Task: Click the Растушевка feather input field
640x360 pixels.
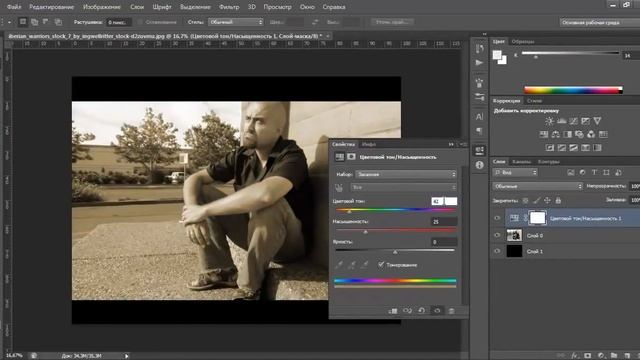Action: 118,22
